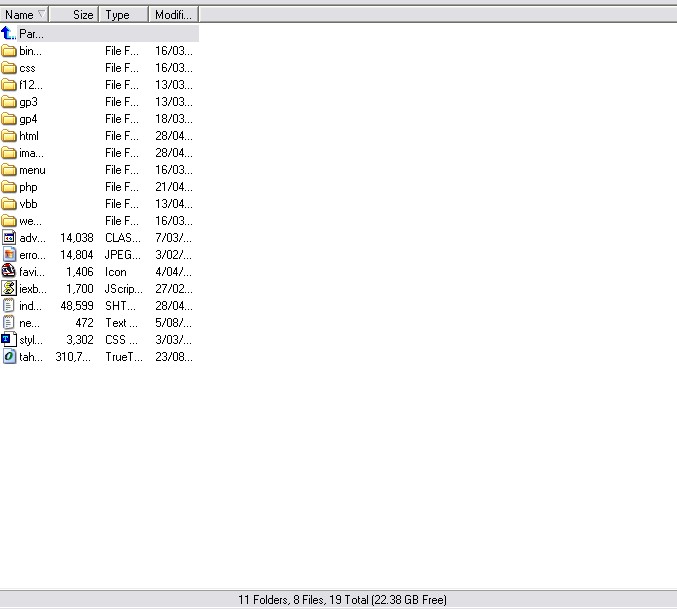Select the gp3 folder
The image size is (677, 609).
point(28,102)
